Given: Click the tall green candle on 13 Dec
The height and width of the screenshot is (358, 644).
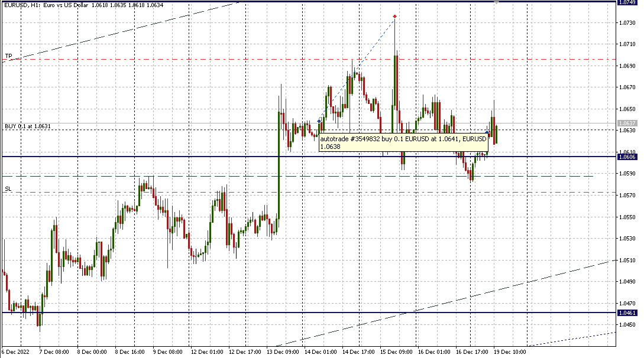Looking at the screenshot, I should pyautogui.click(x=278, y=165).
